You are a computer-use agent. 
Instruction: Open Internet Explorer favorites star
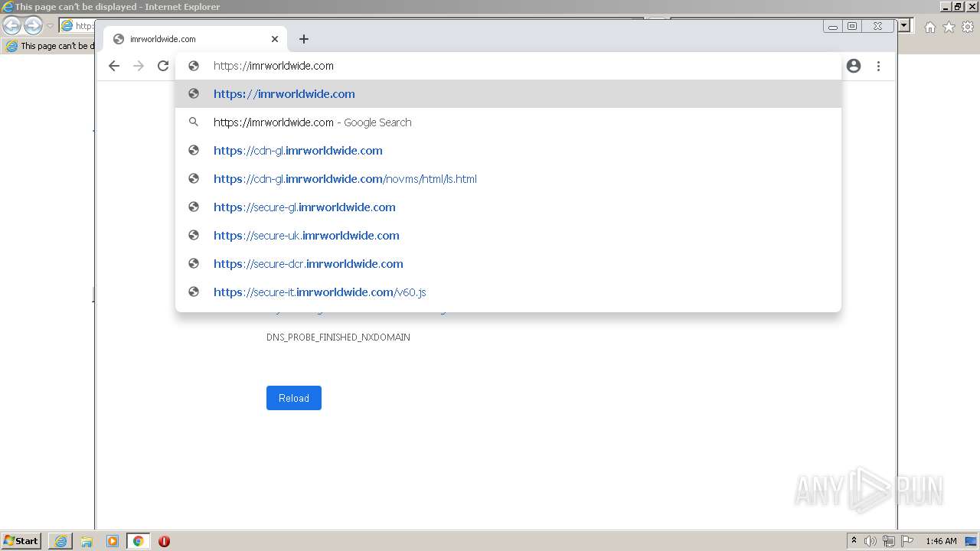(949, 27)
